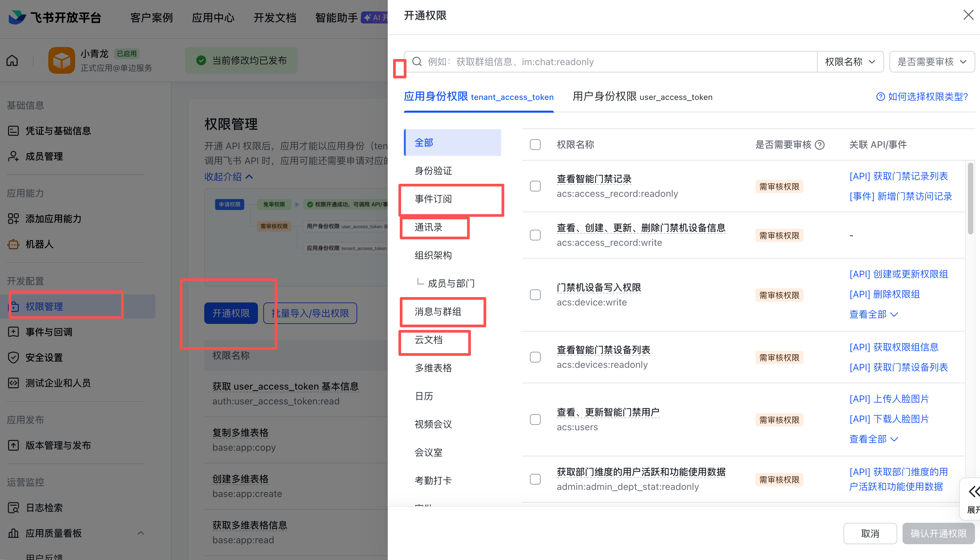Click the 机器人 robot icon
The width and height of the screenshot is (980, 560).
tap(13, 244)
